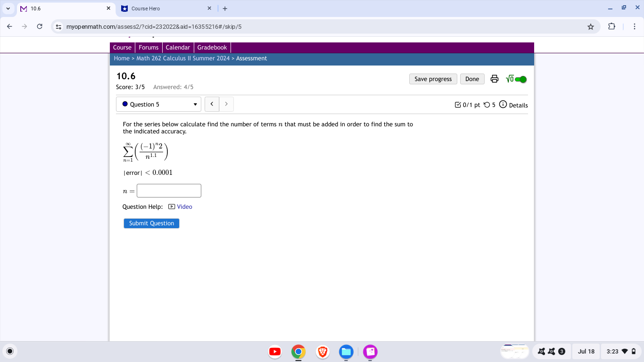Viewport: 644px width, 362px height.
Task: Click the blue status dot beside Question 5
Action: 124,104
